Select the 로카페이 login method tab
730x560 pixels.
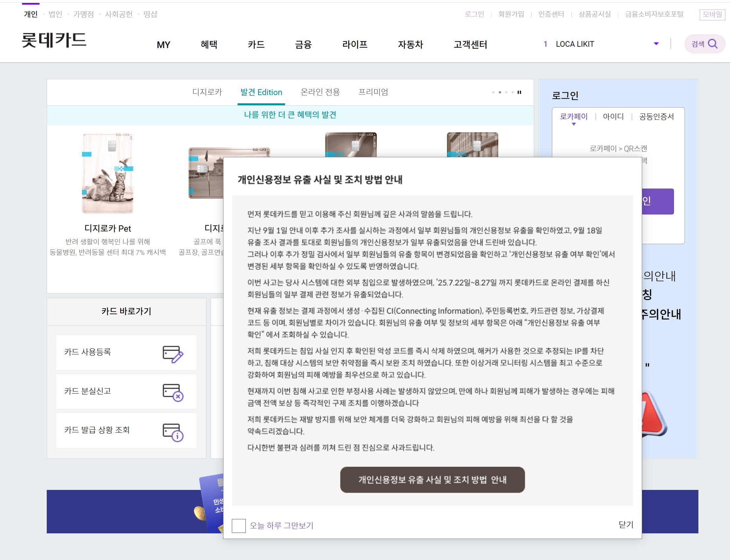[x=573, y=117]
